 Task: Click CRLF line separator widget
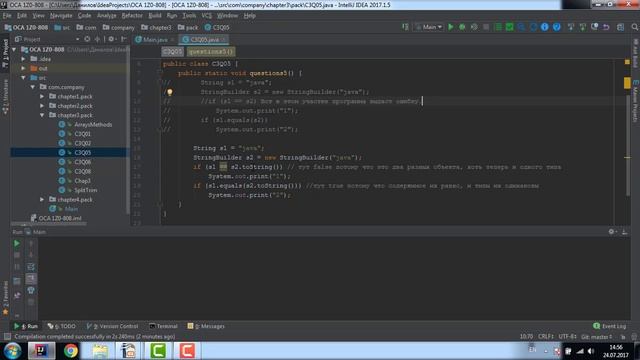[546, 337]
